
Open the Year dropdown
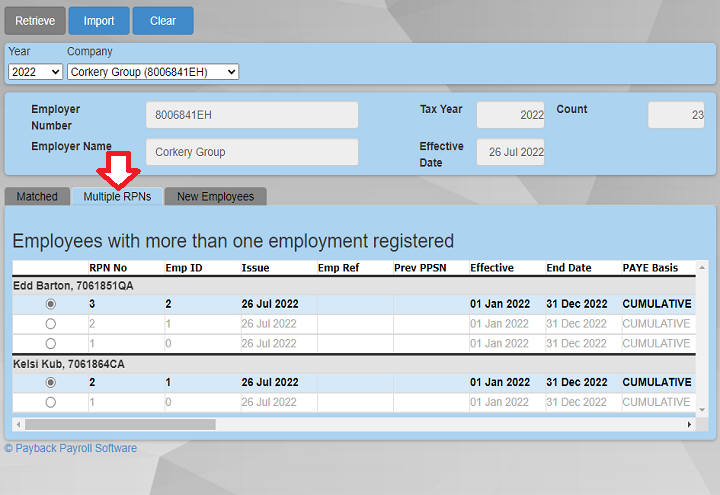coord(35,72)
